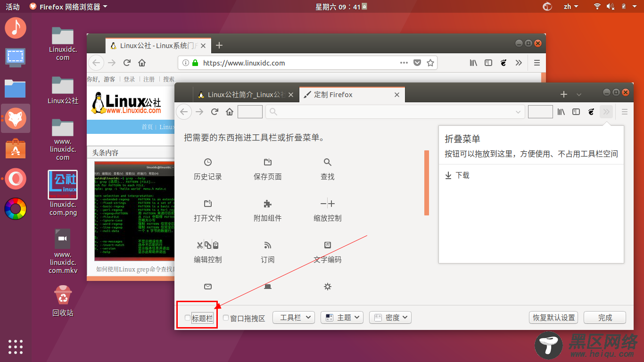Select Linux公社 tab in back Firefox window
644x362 pixels.
coord(157,46)
